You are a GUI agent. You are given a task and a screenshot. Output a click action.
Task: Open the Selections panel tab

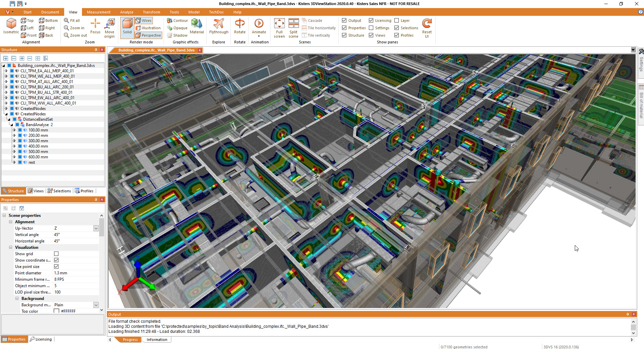point(59,191)
